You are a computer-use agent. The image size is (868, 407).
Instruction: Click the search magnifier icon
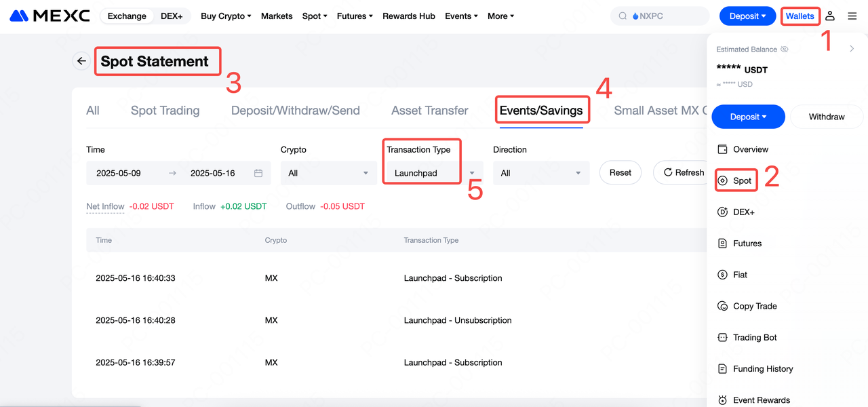point(623,16)
